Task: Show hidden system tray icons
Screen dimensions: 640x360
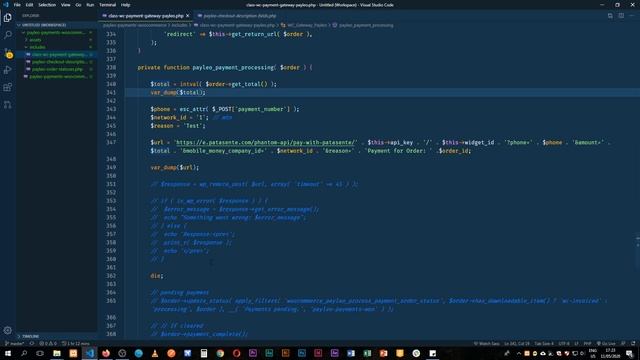Action: coord(518,353)
